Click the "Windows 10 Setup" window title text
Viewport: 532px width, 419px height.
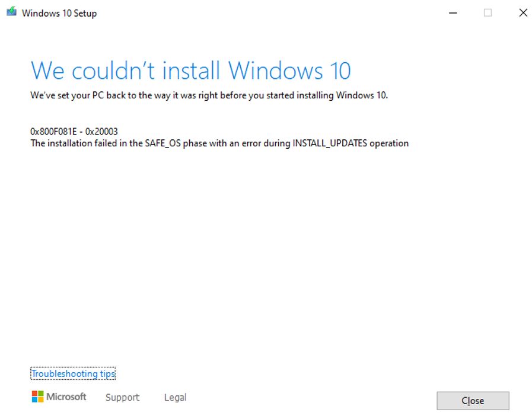[x=59, y=13]
